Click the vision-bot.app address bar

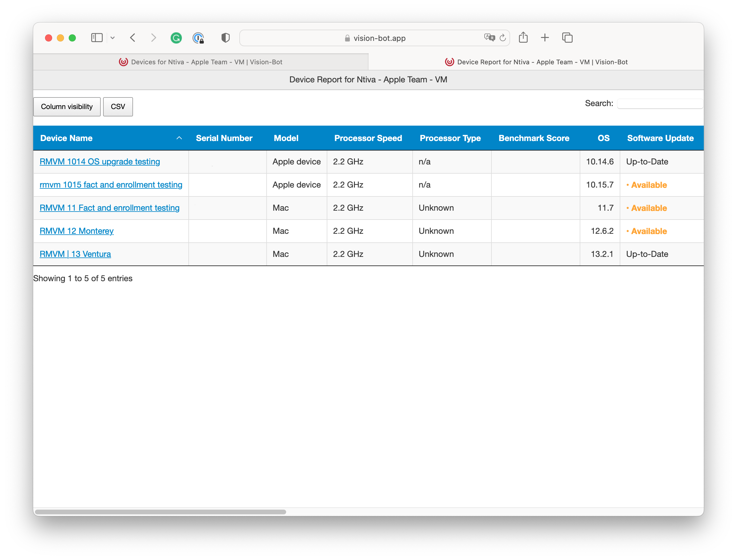click(374, 38)
